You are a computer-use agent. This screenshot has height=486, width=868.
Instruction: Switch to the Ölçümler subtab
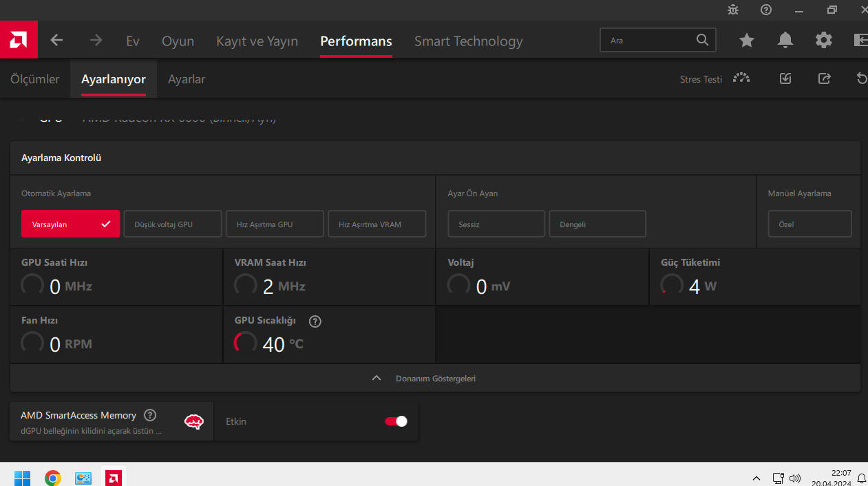(x=35, y=78)
